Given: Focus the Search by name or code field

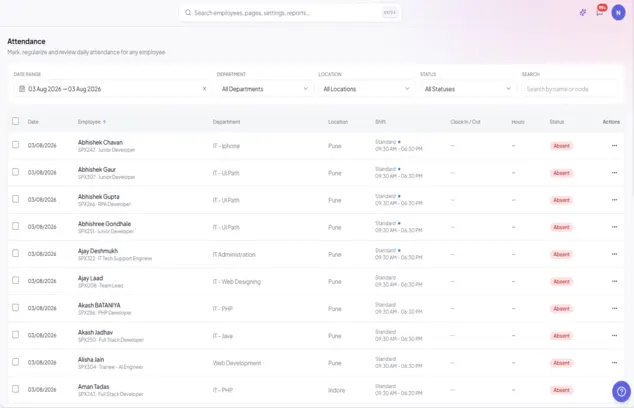Looking at the screenshot, I should click(x=569, y=89).
